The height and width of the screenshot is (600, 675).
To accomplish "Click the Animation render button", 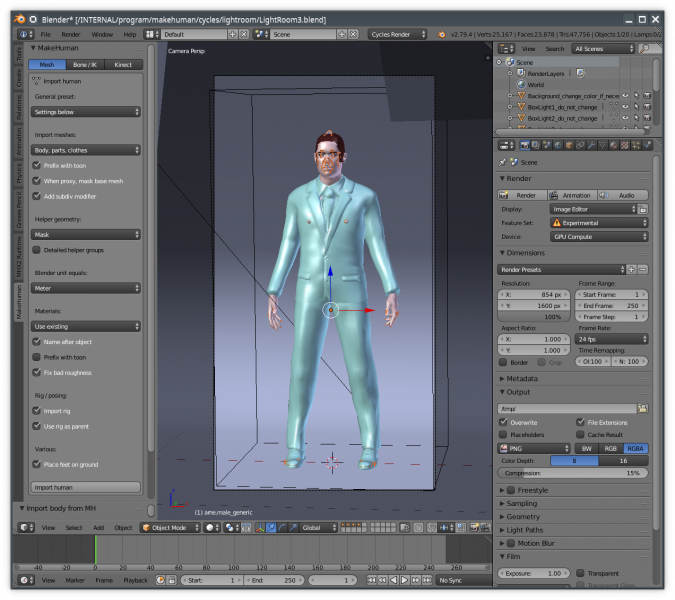I will tap(574, 195).
